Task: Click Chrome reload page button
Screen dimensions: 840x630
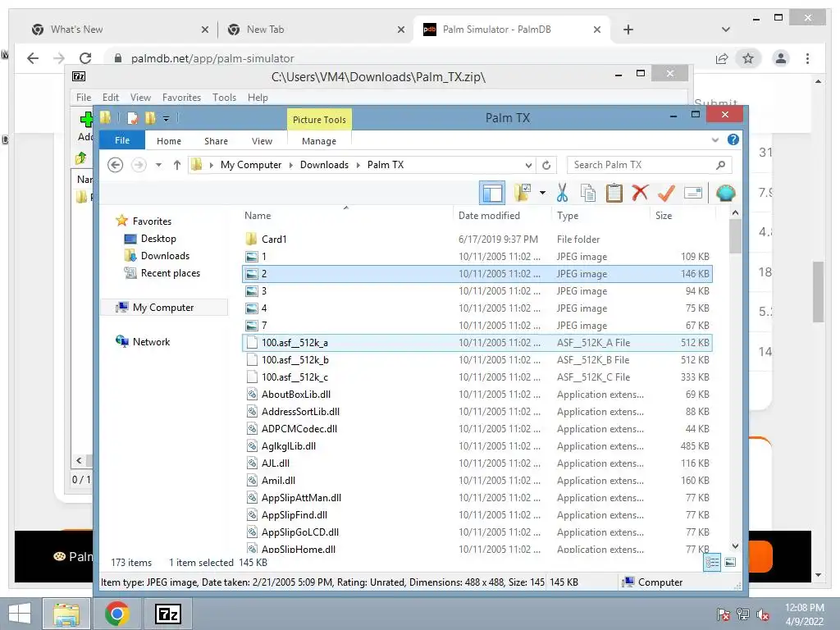Action: click(x=85, y=58)
